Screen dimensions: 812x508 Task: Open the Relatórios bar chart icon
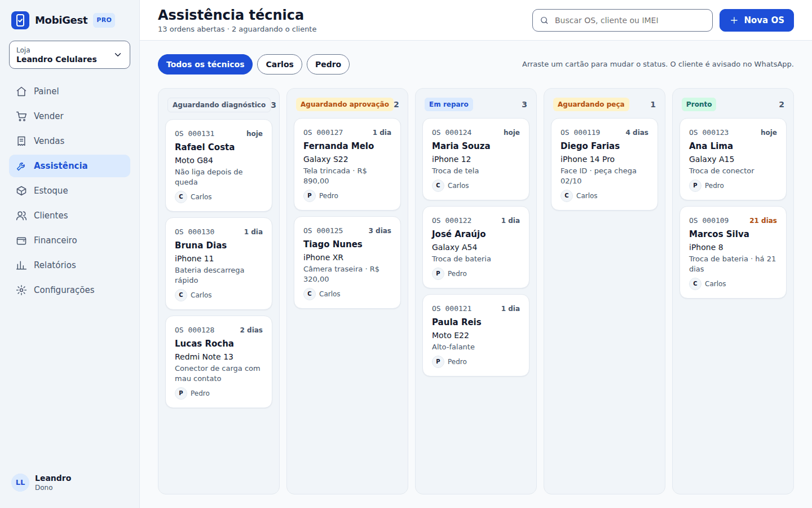click(x=21, y=265)
